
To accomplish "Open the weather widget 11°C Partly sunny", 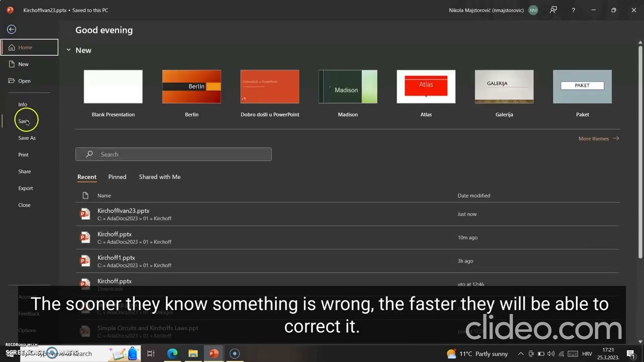I will [477, 354].
